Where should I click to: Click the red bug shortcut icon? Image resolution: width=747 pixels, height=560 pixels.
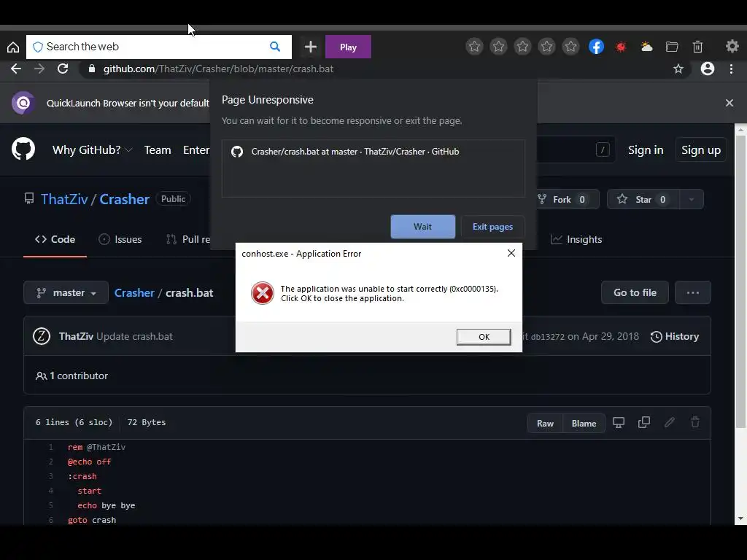[621, 47]
